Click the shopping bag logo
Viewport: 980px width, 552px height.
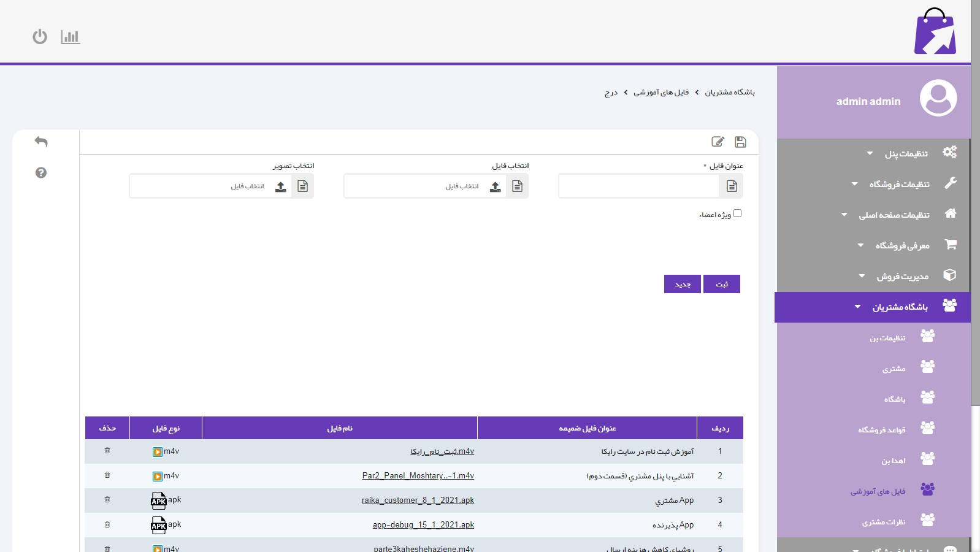click(935, 31)
